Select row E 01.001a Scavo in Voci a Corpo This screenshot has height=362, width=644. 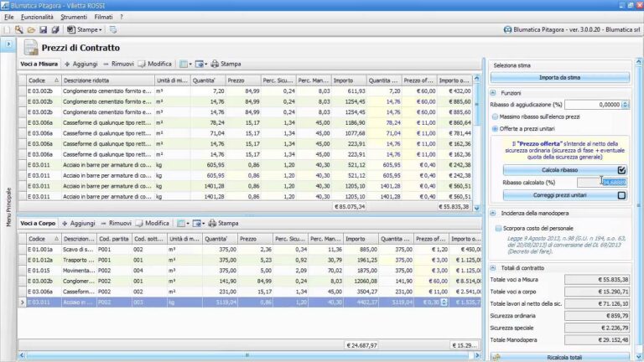[249, 250]
